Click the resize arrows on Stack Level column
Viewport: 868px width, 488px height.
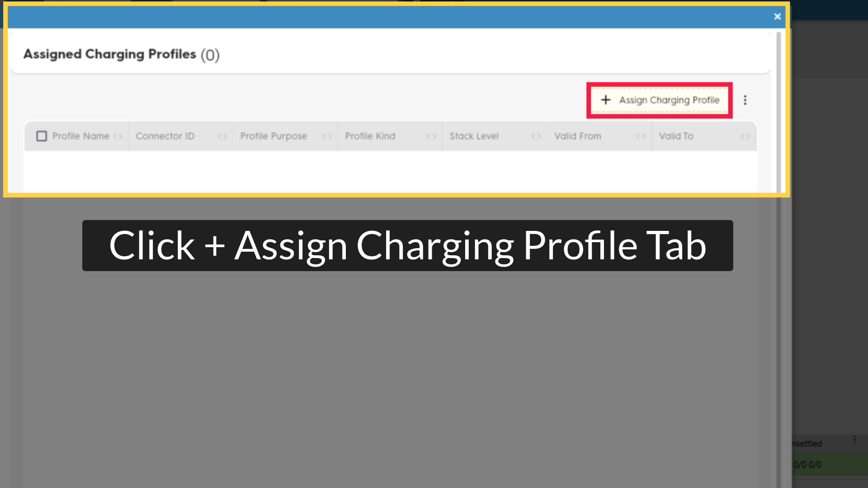[536, 136]
